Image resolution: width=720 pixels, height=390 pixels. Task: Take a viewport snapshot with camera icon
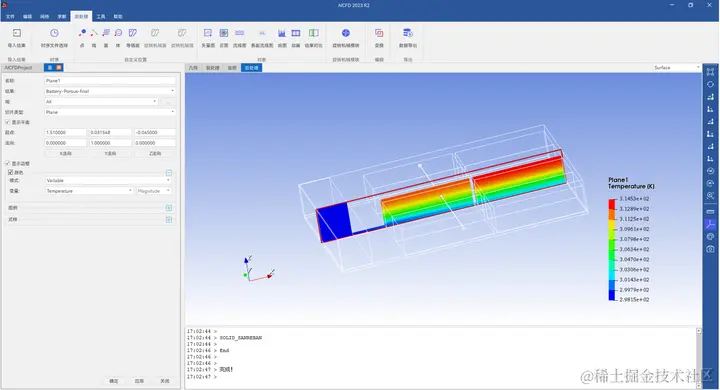(710, 249)
